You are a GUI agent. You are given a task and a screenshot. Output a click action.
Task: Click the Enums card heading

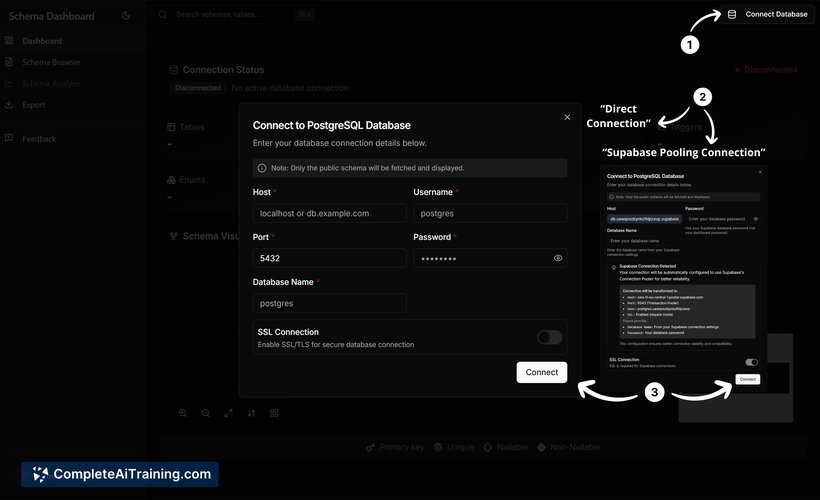pyautogui.click(x=192, y=180)
